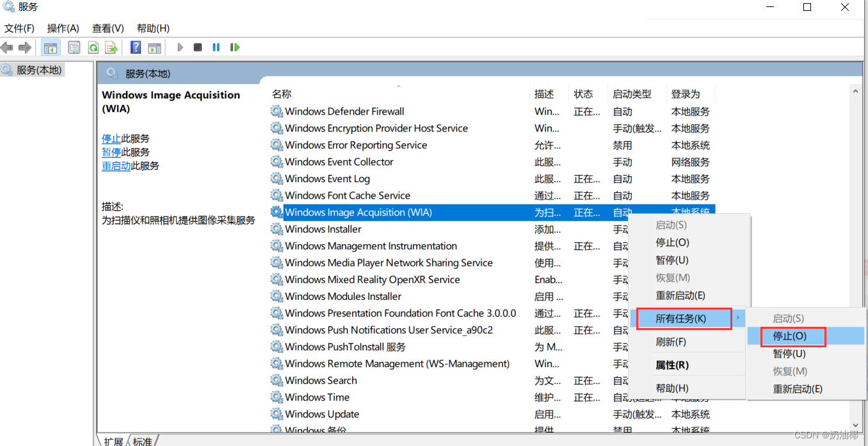868x446 pixels.
Task: Open the 文件(F) menu
Action: coord(19,28)
